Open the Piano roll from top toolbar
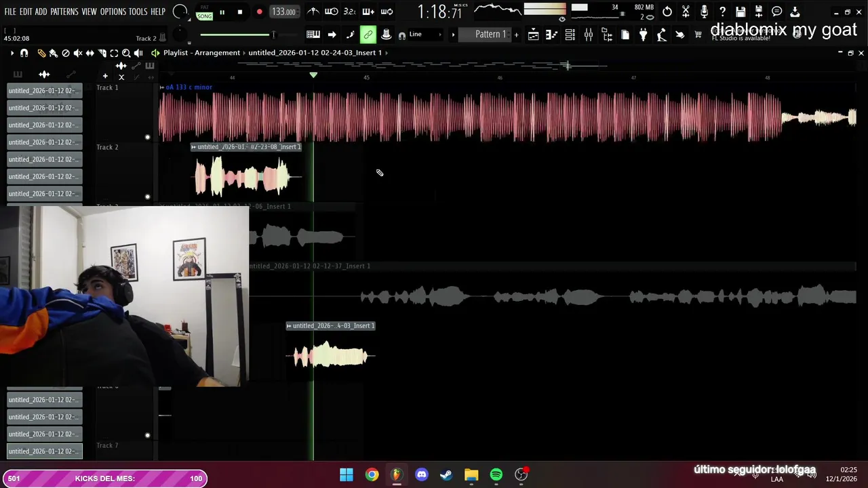The image size is (868, 488). point(551,35)
